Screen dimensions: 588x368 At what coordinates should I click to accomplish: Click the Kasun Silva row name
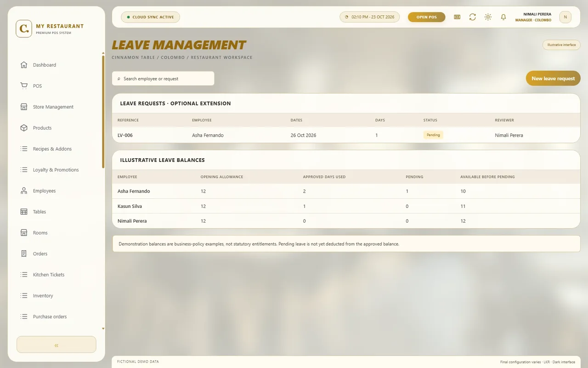(x=130, y=206)
